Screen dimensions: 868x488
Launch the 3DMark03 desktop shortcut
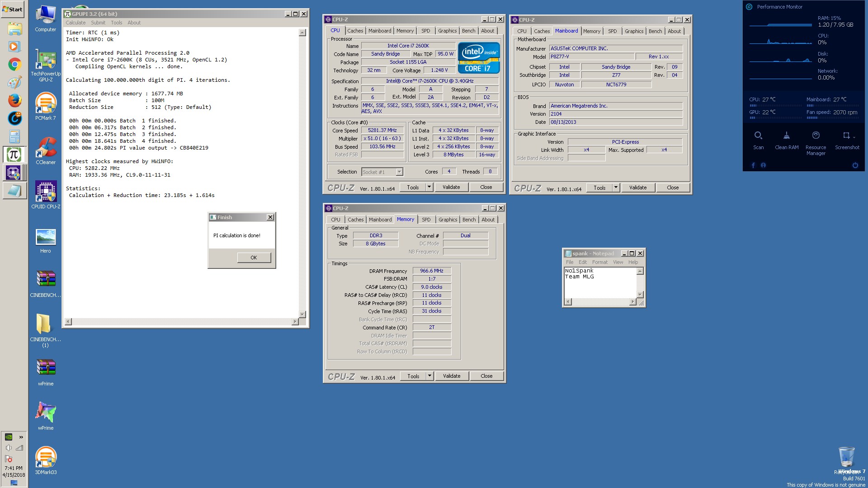pos(46,460)
